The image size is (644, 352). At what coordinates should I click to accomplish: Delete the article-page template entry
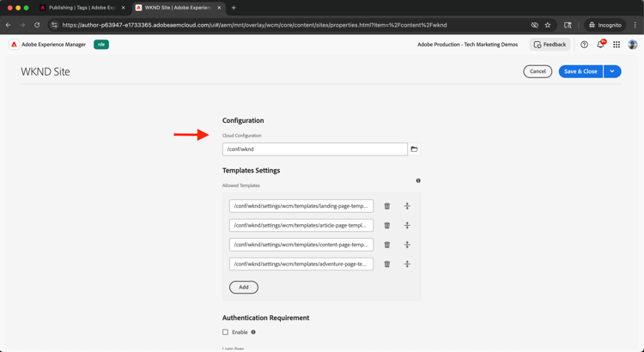tap(387, 226)
